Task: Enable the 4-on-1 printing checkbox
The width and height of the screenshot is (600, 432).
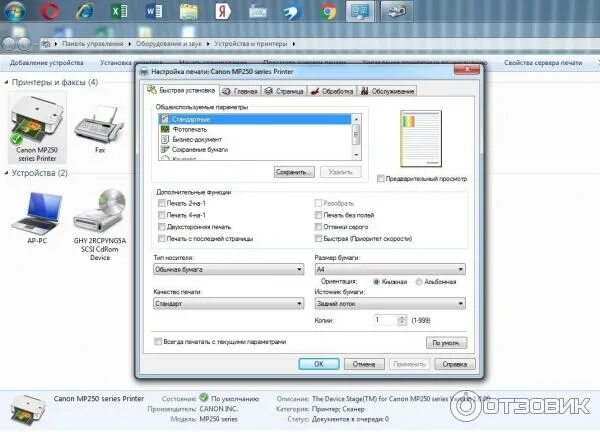Action: [x=161, y=215]
